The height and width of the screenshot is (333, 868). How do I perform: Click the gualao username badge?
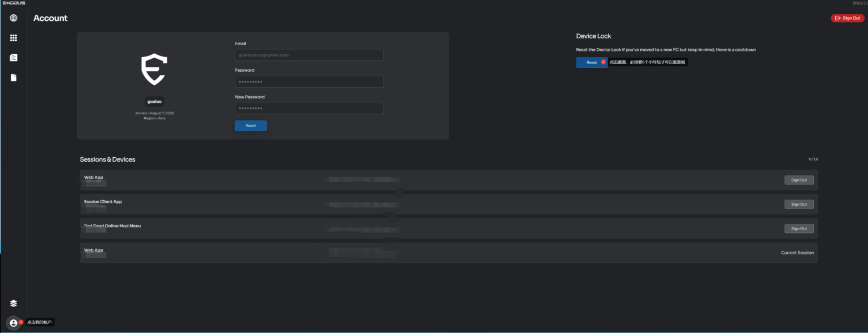(154, 102)
